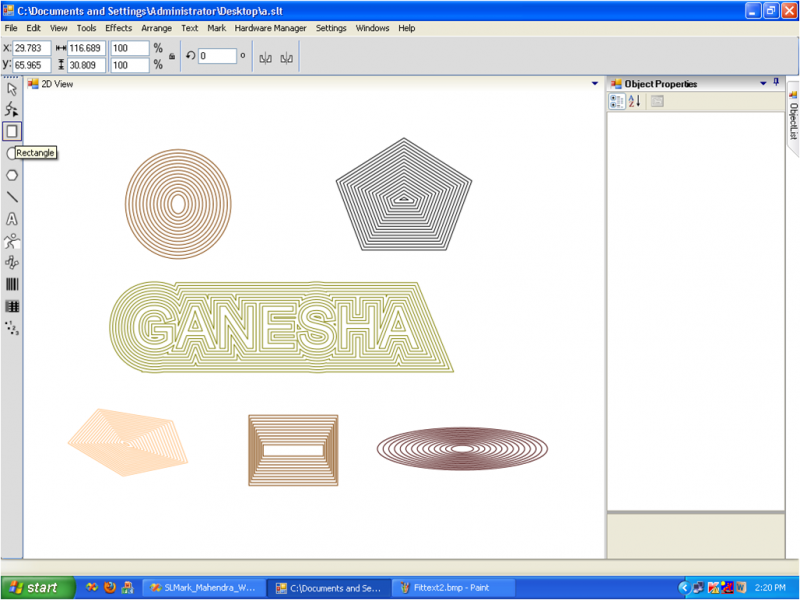Viewport: 800px width, 600px height.
Task: Click the rotation angle input field
Action: coord(217,57)
